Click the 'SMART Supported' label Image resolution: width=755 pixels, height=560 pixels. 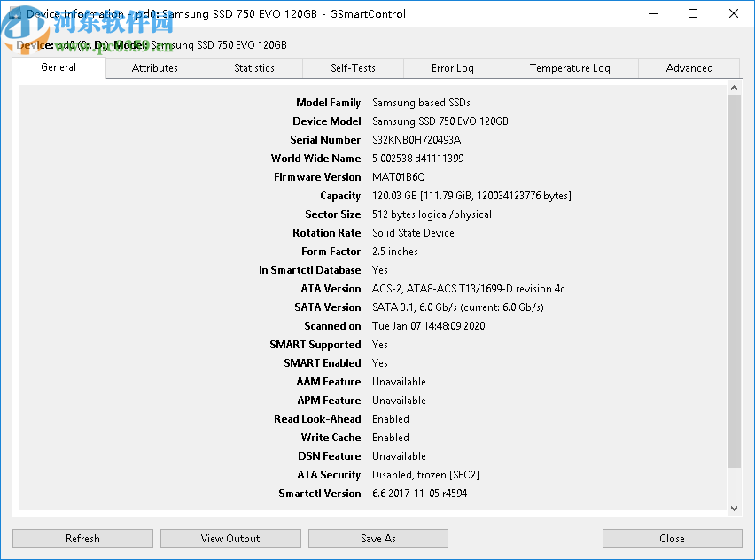[315, 345]
